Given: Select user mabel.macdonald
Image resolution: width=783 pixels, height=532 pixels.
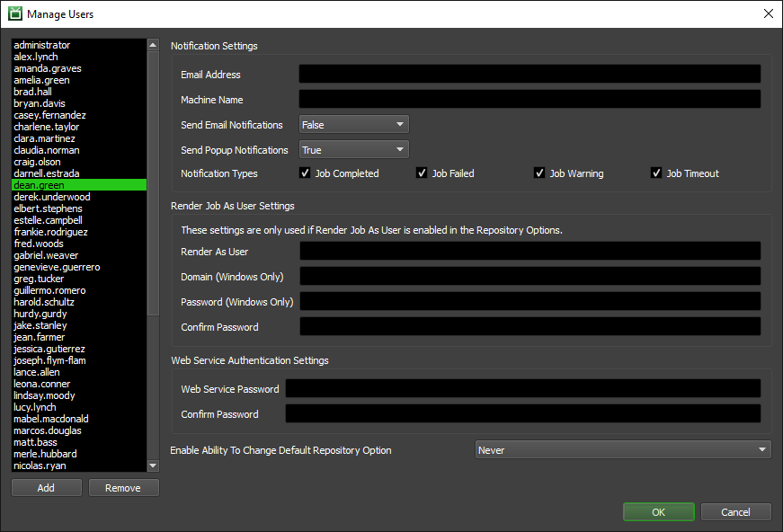Looking at the screenshot, I should tap(79, 419).
